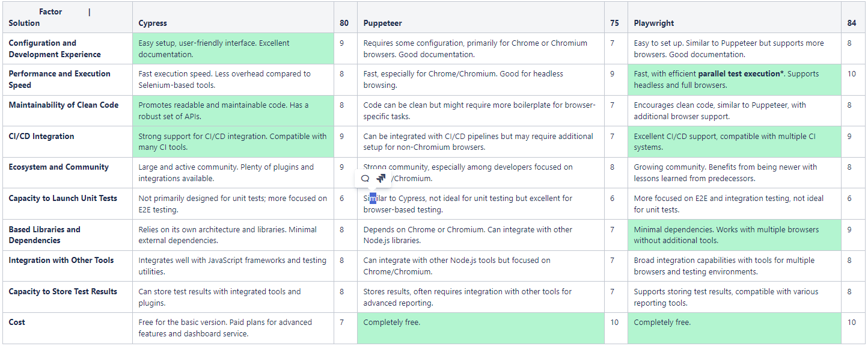Screen dimensions: 868x346
Task: Click the 'Capacity to Store Test Results' label
Action: [x=63, y=292]
